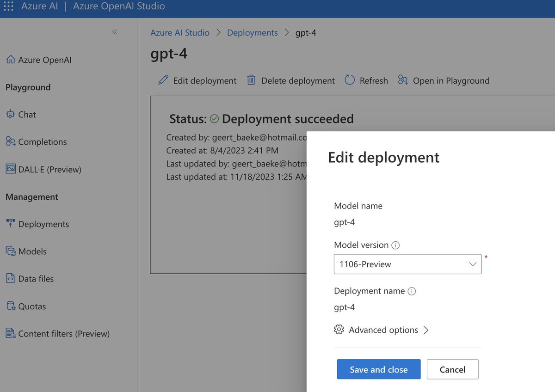
Task: Open the Advanced options gear icon
Action: [x=339, y=330]
